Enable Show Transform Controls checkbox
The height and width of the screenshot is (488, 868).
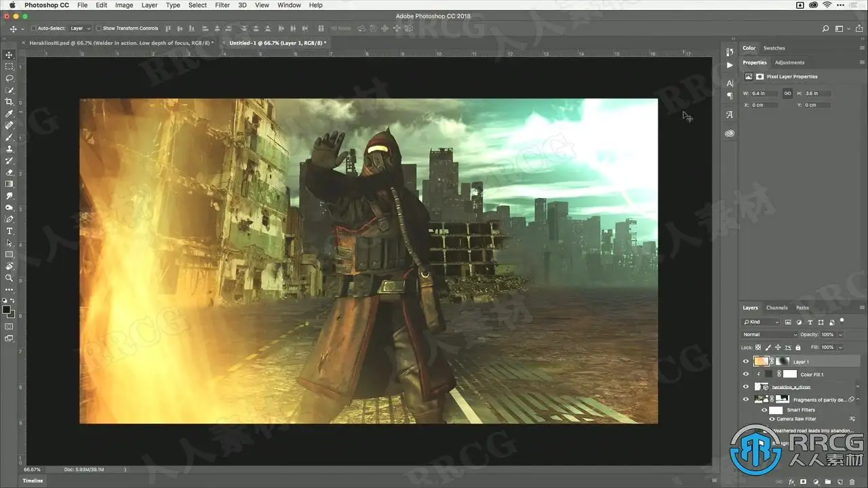click(x=98, y=28)
